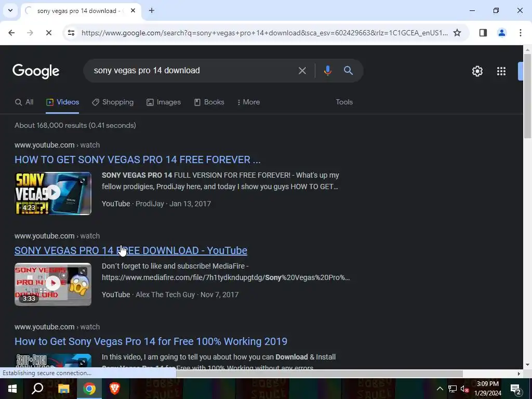The height and width of the screenshot is (399, 532).
Task: Open Chrome's three-dot menu
Action: [x=521, y=33]
